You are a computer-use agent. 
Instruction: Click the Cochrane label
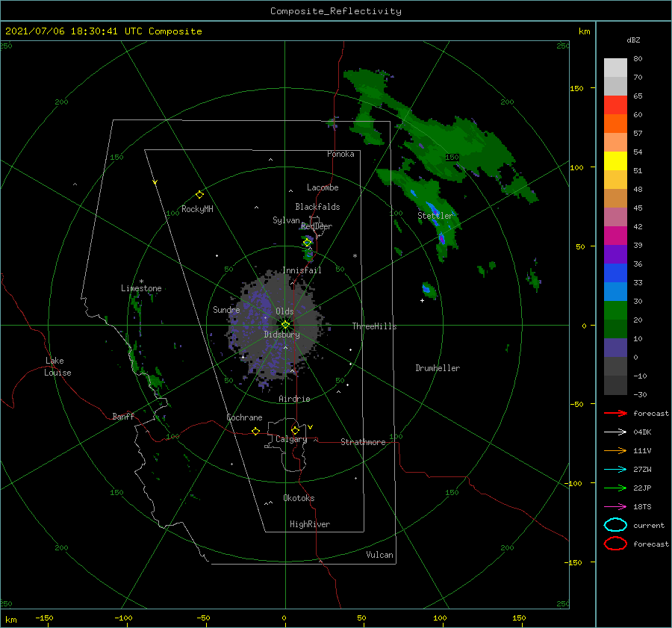pyautogui.click(x=244, y=417)
